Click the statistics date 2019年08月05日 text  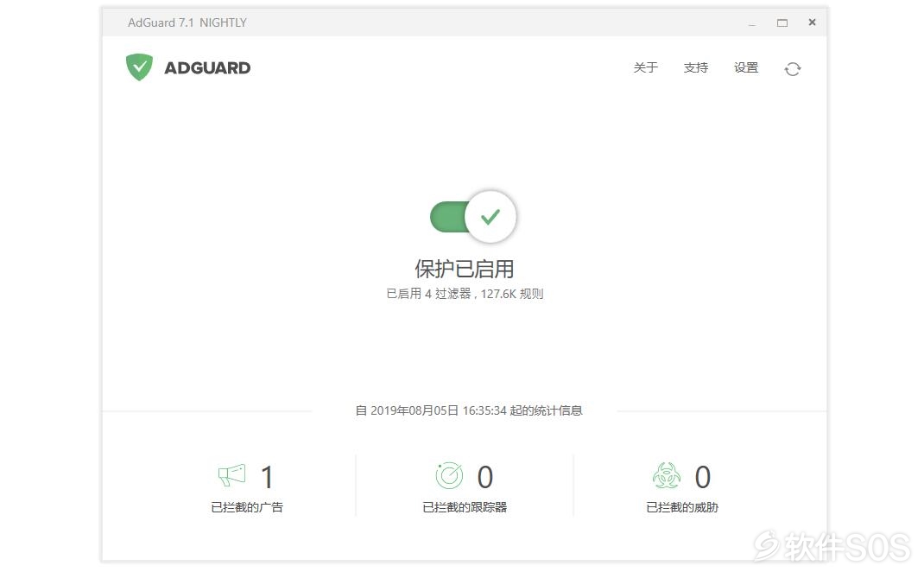(415, 410)
